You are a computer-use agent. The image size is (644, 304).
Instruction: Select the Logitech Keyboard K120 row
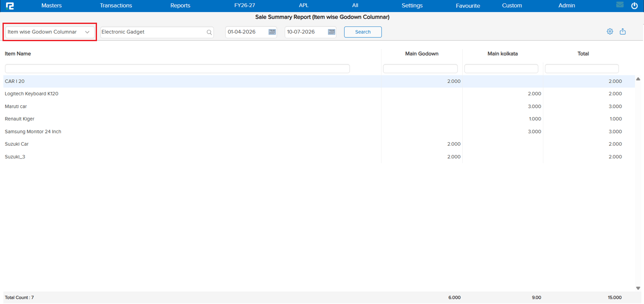pos(319,94)
